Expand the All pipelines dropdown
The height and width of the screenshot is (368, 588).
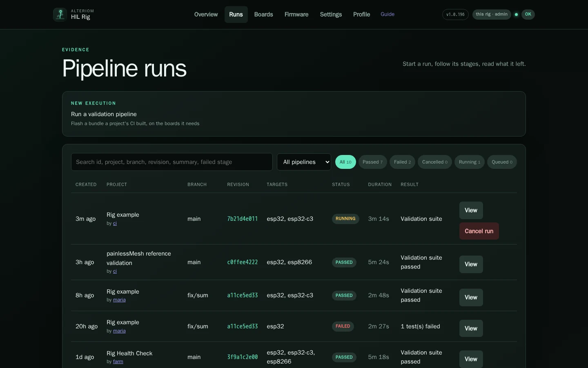coord(304,162)
